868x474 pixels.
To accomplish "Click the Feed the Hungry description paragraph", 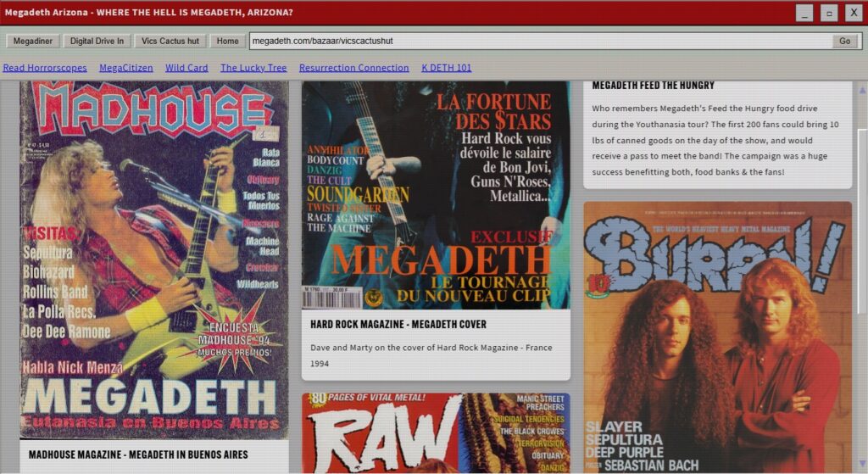I will pos(715,140).
